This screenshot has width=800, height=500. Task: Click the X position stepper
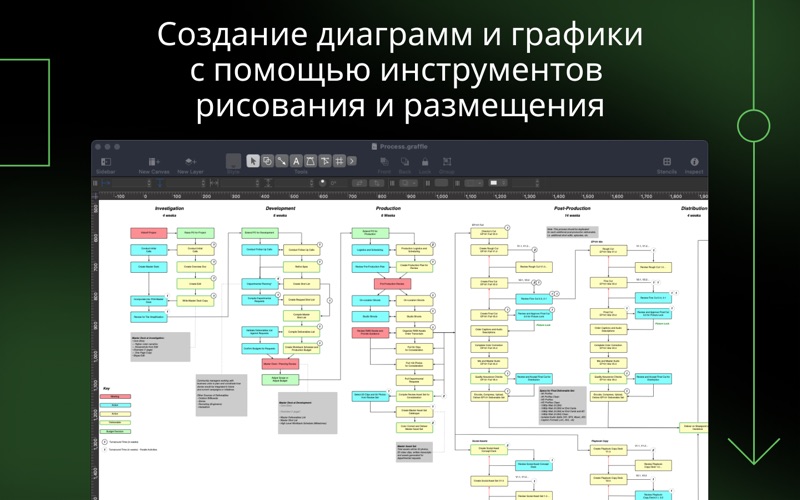point(149,183)
